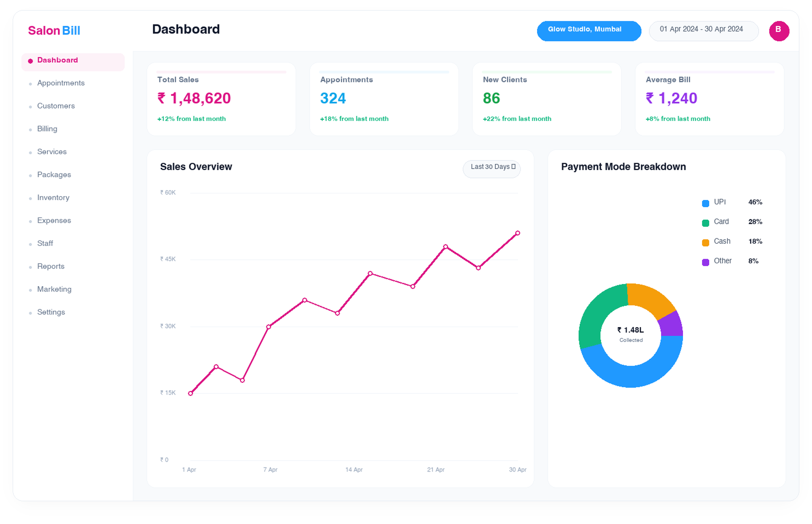Viewport: 812px width, 524px height.
Task: Click the 30 Apr data point on chart
Action: 518,233
